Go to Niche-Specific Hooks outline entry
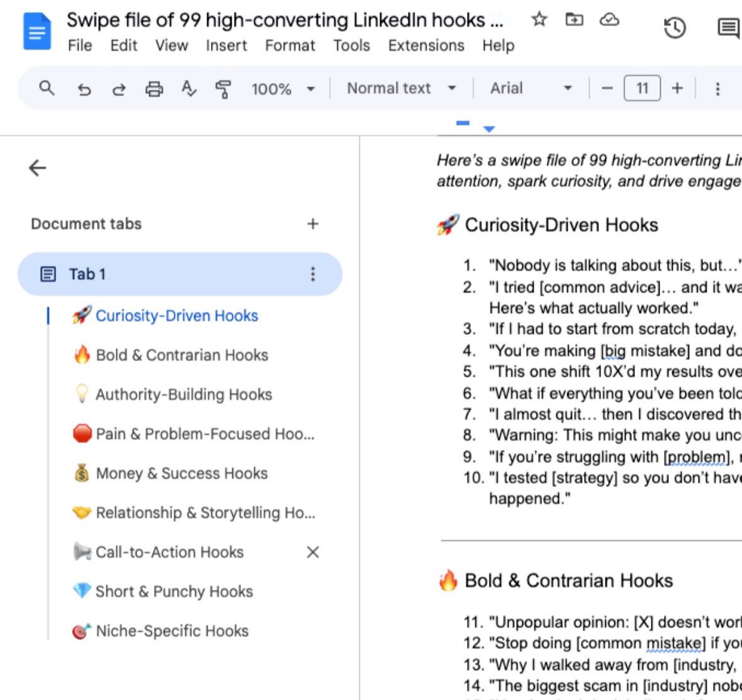The width and height of the screenshot is (742, 700). click(172, 630)
